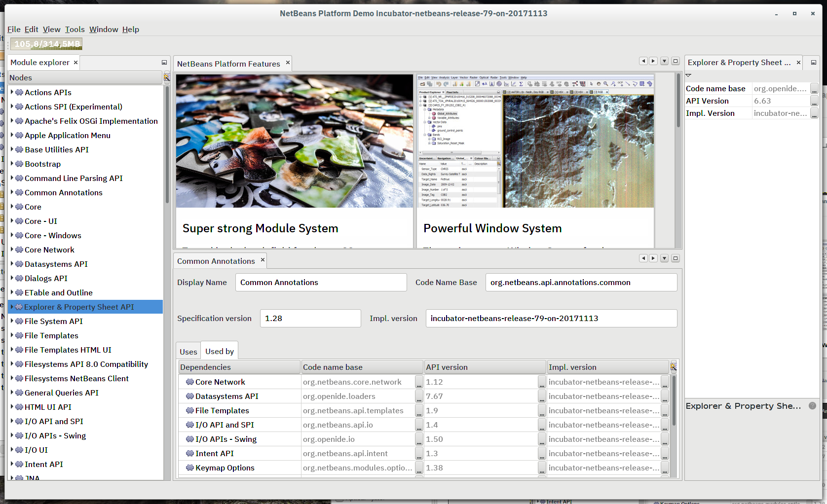Close the NetBeans Platform Features tab
This screenshot has width=827, height=504.
pyautogui.click(x=288, y=63)
